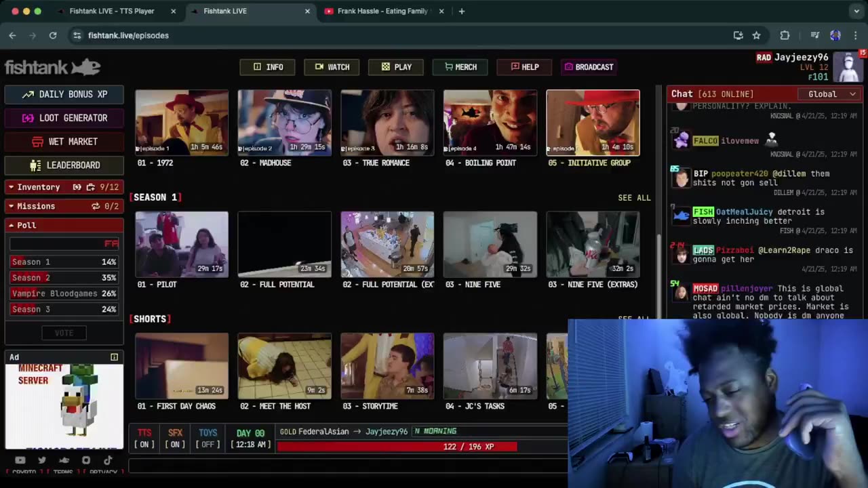Click username OatMealJuicy in chat
This screenshot has height=488, width=868.
click(x=744, y=212)
